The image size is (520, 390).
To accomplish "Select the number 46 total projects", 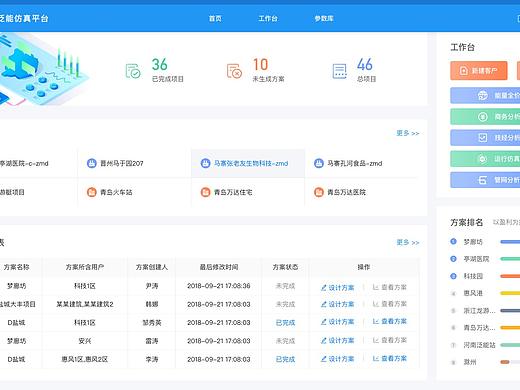I will coord(365,64).
